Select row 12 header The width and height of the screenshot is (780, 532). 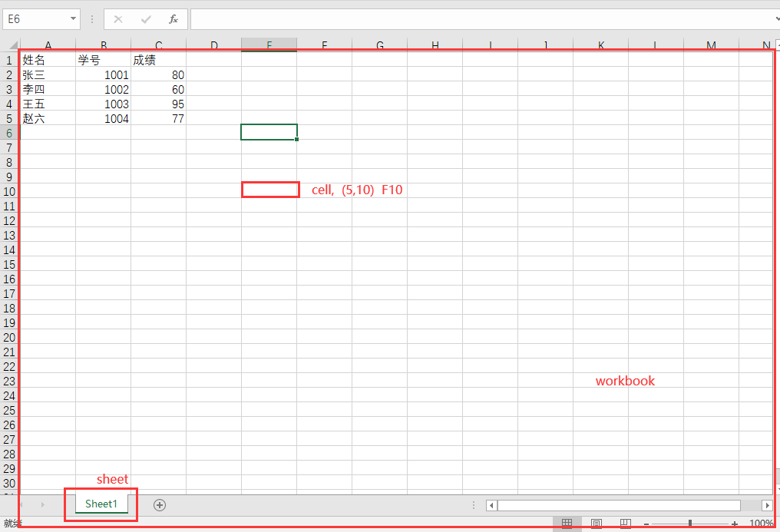click(9, 220)
